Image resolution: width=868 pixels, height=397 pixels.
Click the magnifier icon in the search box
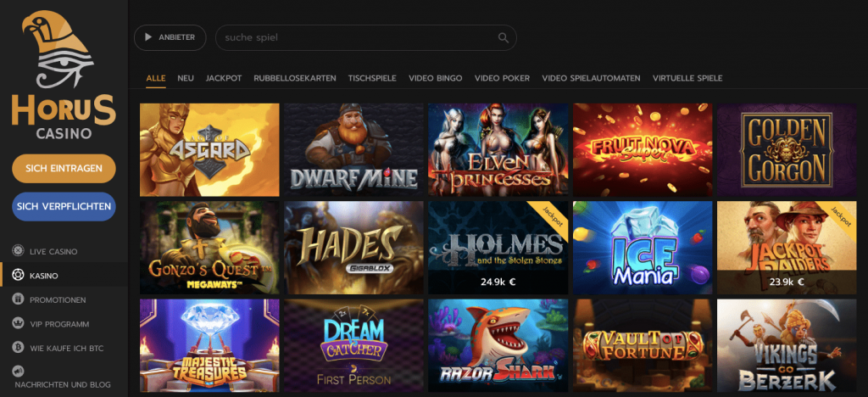504,37
